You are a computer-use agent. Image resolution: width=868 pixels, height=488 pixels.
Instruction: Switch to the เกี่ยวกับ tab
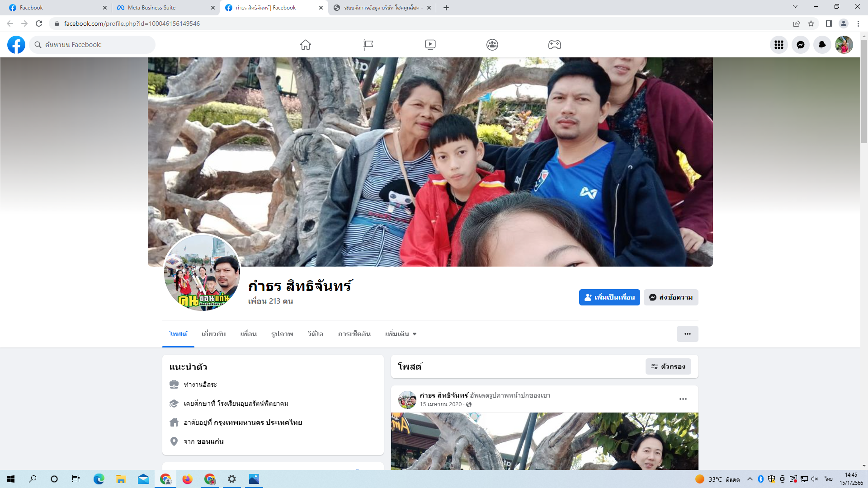tap(213, 334)
